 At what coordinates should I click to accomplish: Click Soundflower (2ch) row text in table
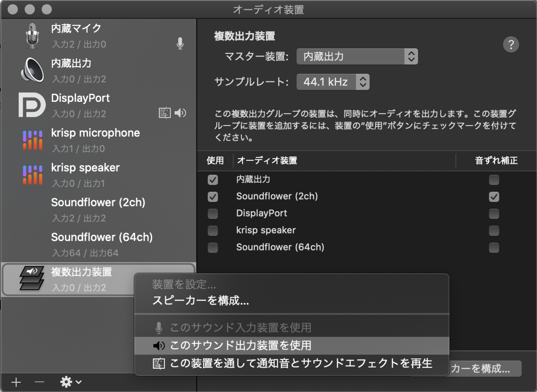click(x=277, y=196)
